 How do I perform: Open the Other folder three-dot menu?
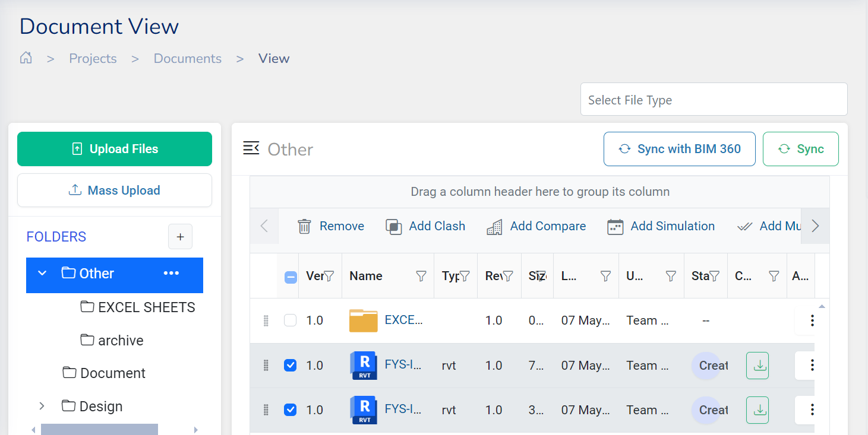[x=171, y=273]
